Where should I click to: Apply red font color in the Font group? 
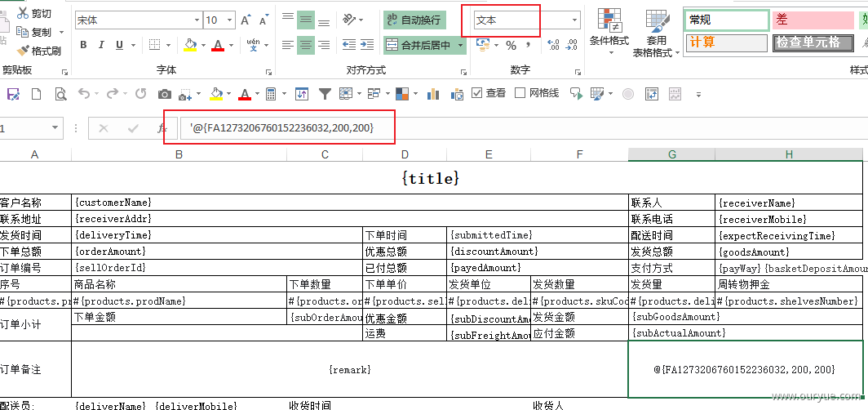point(218,45)
